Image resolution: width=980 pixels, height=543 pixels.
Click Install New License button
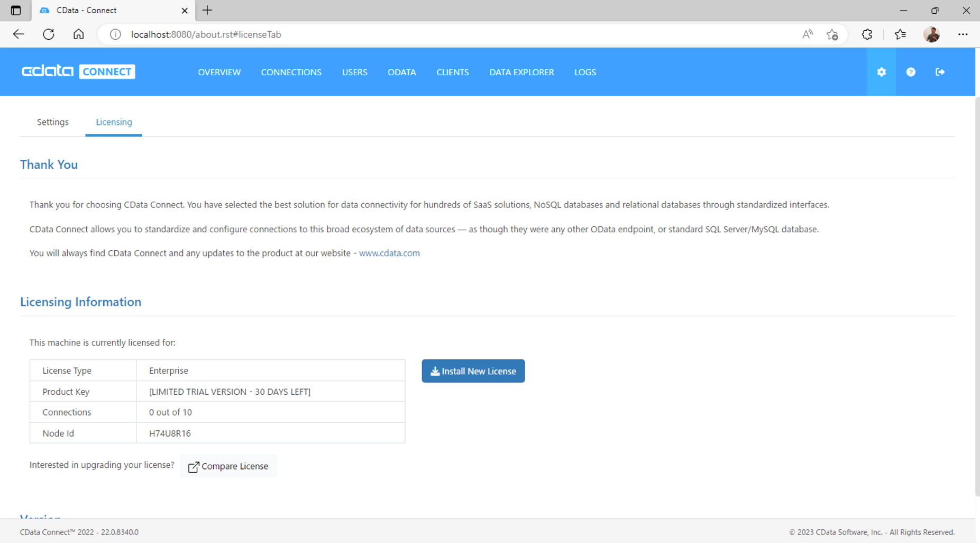point(473,371)
